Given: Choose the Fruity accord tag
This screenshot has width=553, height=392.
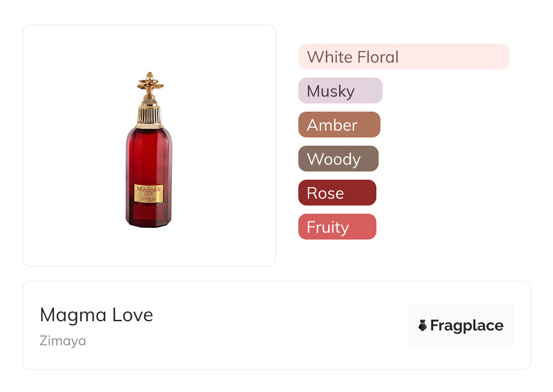Looking at the screenshot, I should 337,227.
